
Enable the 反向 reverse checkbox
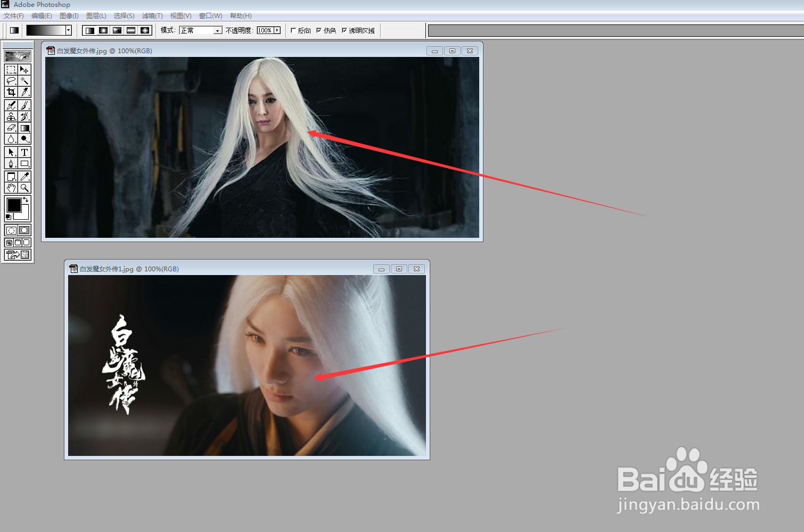[293, 30]
